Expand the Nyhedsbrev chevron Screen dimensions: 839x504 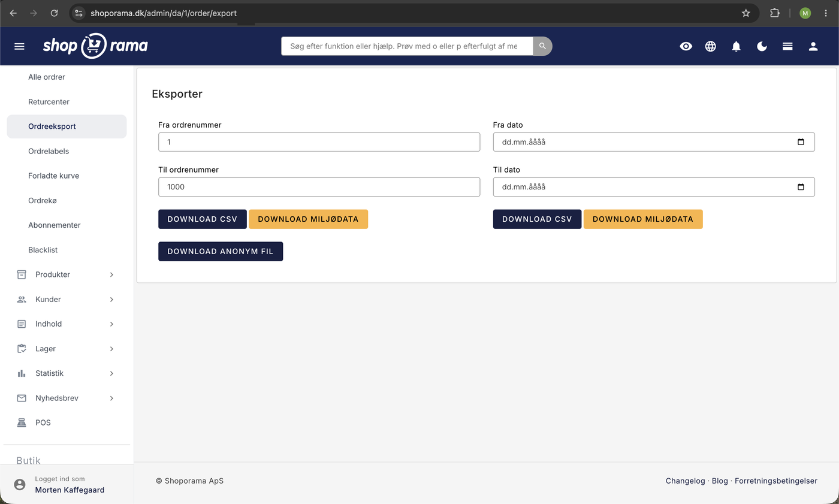(x=111, y=398)
